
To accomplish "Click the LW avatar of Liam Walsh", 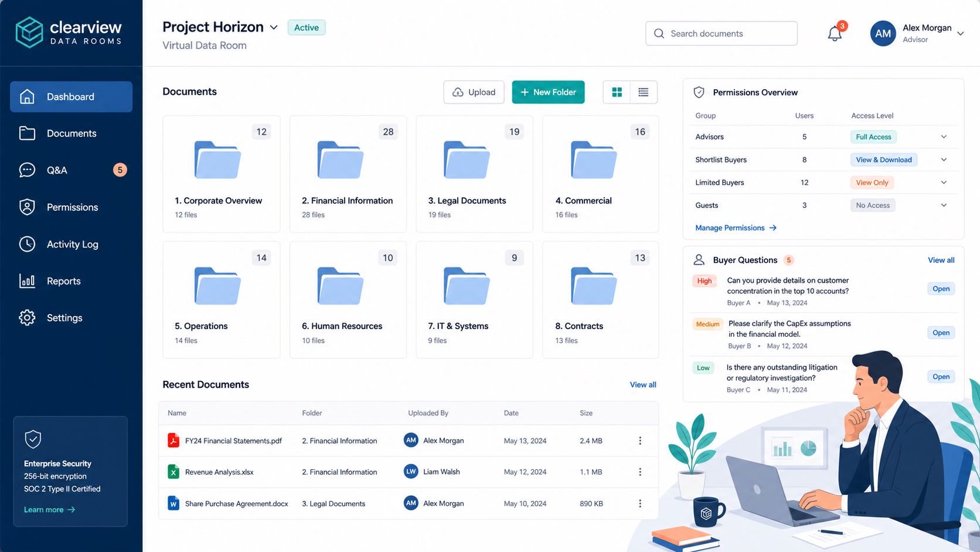I will (x=411, y=472).
